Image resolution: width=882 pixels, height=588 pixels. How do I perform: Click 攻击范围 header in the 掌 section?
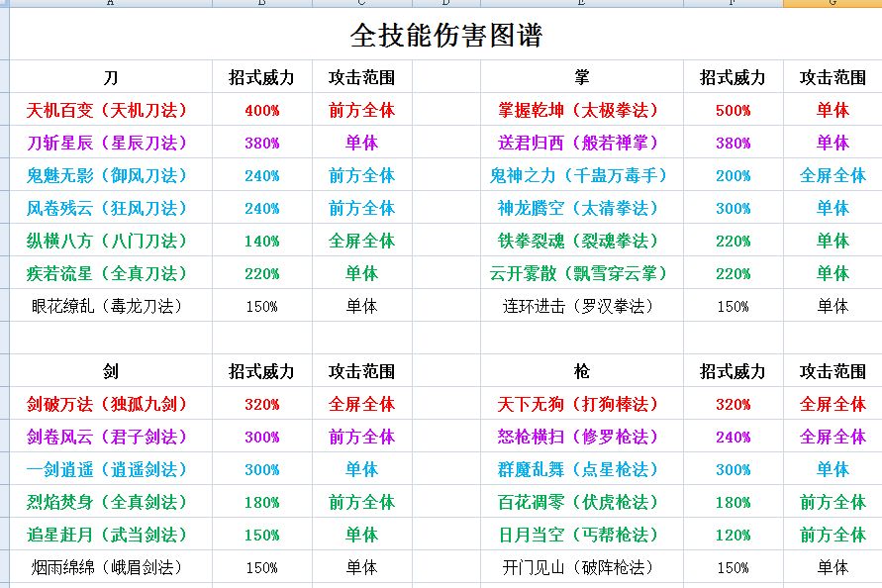(833, 77)
